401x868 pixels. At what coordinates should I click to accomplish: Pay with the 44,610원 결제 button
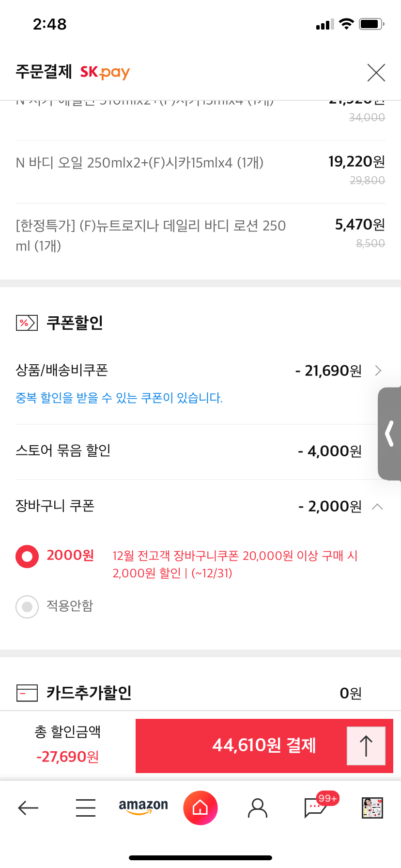(264, 745)
